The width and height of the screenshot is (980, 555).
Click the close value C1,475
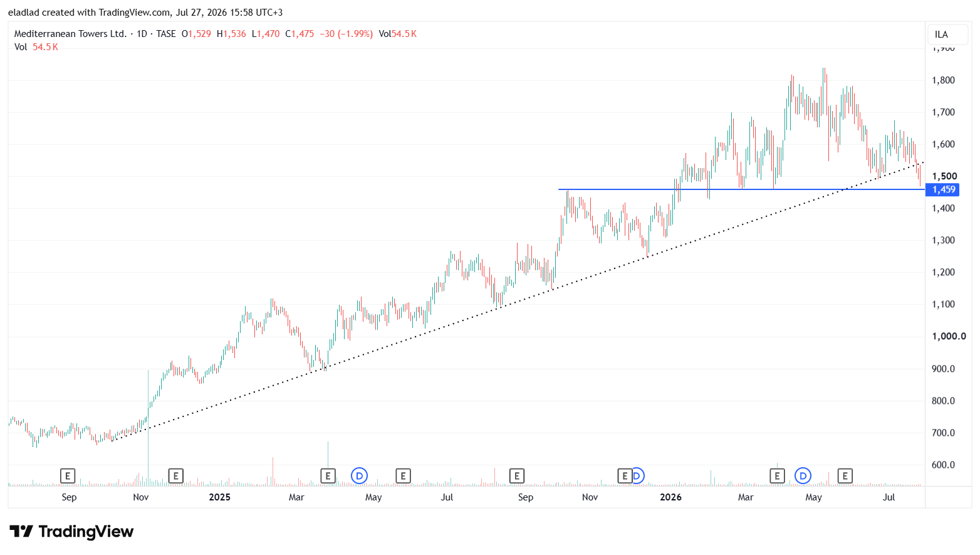coord(300,34)
